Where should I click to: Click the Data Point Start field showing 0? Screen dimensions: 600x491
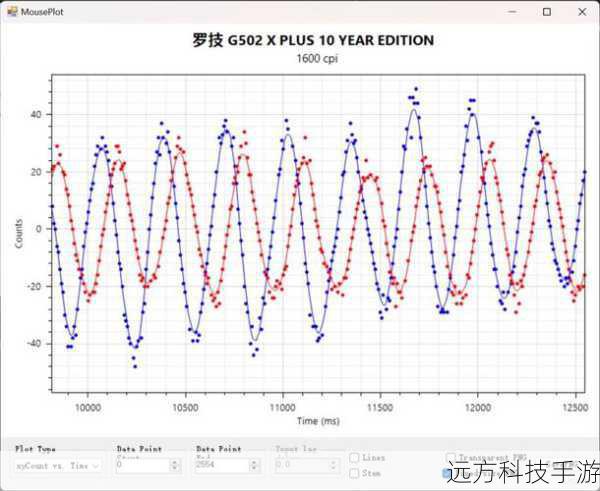[x=143, y=465]
